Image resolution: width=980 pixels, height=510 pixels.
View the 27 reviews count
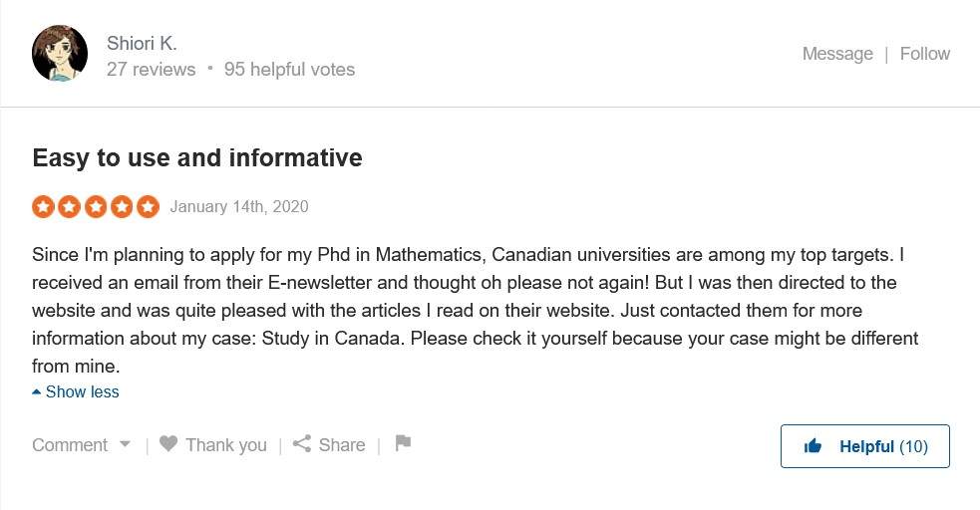point(151,70)
